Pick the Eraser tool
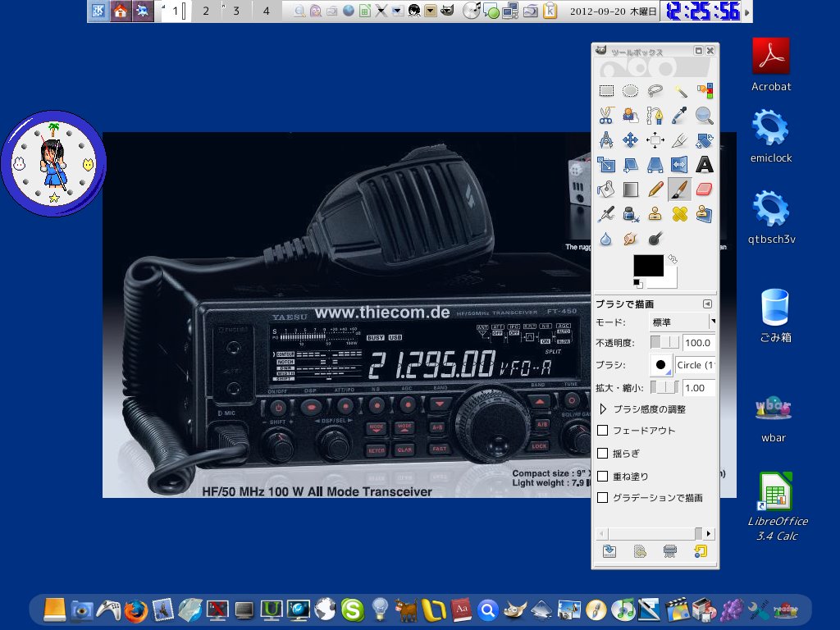 pos(705,189)
